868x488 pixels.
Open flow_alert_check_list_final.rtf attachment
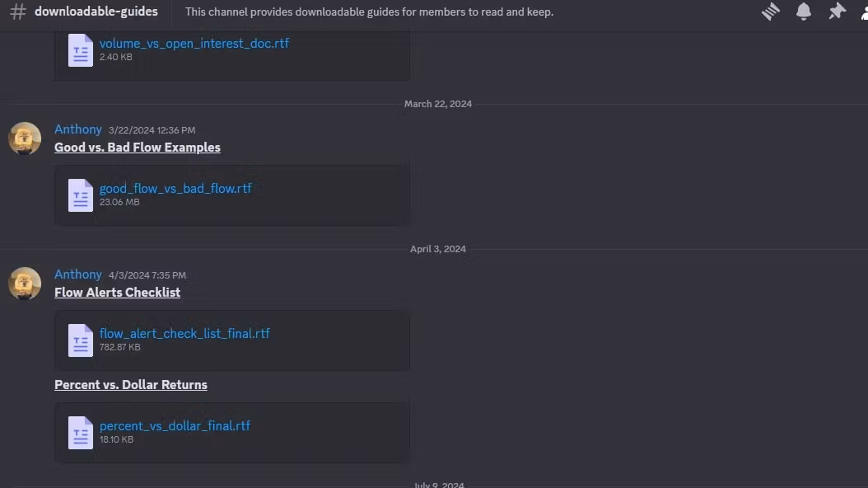click(x=184, y=334)
